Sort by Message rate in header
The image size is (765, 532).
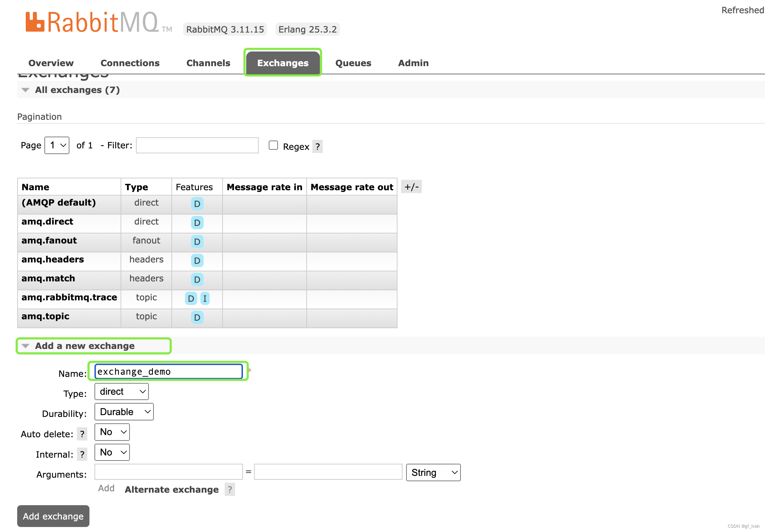(x=264, y=187)
